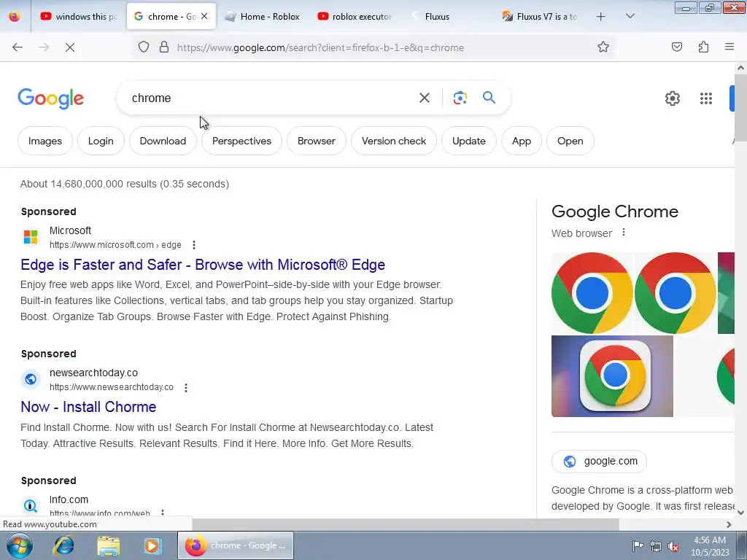Open a new tab
Viewport: 747px width, 560px height.
(x=601, y=17)
